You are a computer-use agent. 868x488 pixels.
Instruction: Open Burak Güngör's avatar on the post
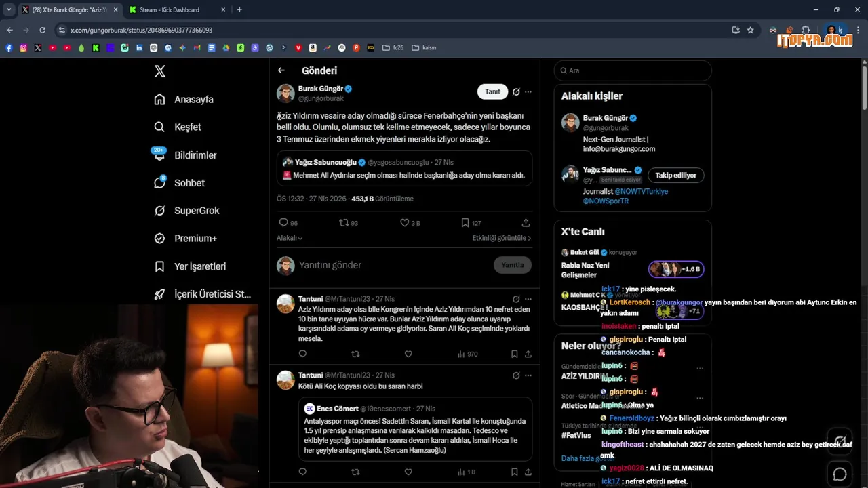285,93
